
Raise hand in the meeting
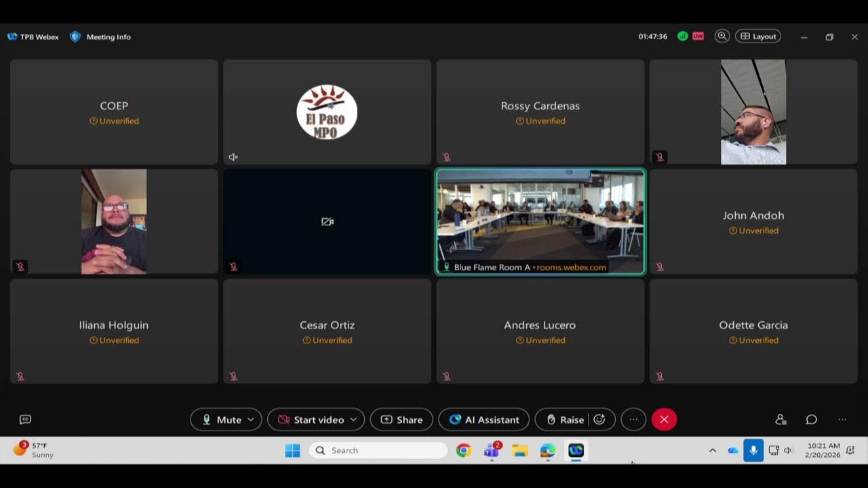(564, 420)
